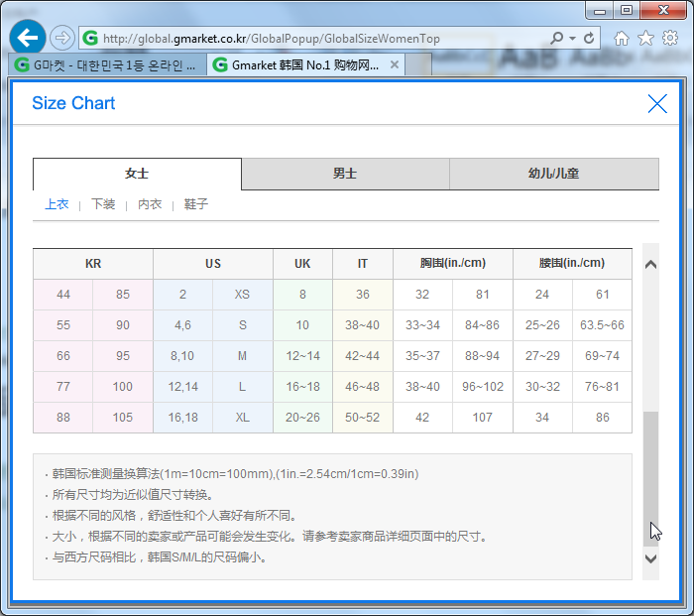Open the 幼儿/儿童 size tab
Screen dimensions: 694x616
(x=554, y=174)
